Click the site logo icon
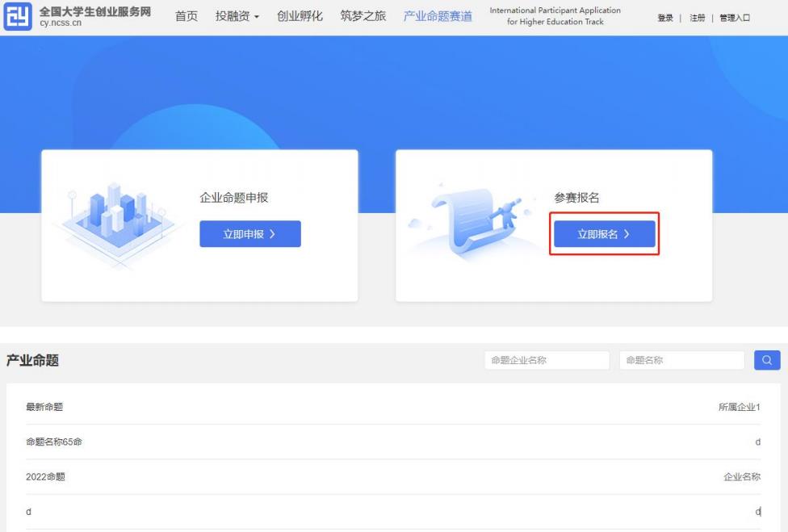 18,17
